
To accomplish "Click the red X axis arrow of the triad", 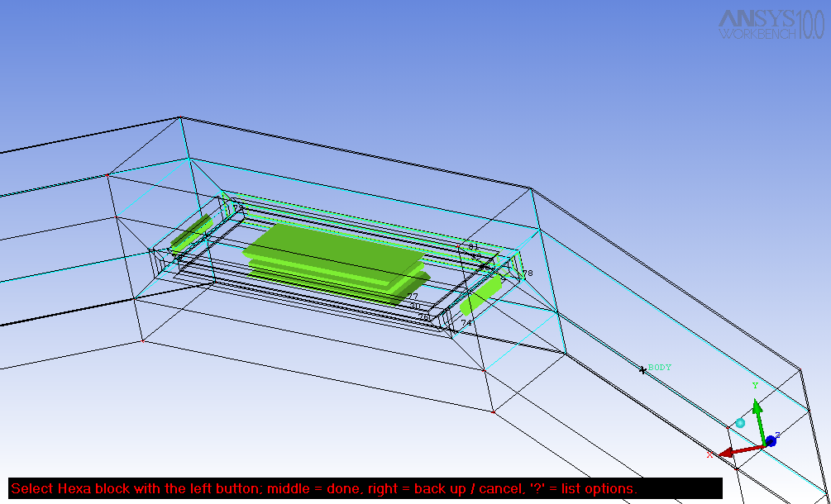I will (740, 450).
